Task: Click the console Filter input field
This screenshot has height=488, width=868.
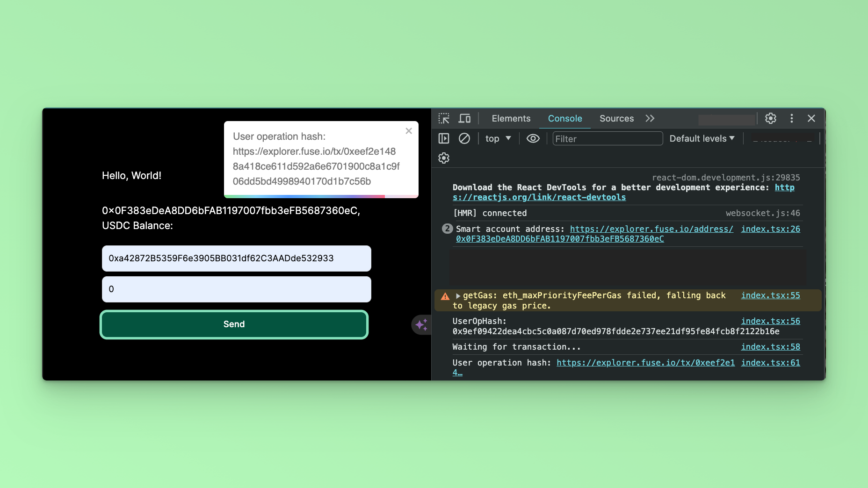Action: (607, 139)
